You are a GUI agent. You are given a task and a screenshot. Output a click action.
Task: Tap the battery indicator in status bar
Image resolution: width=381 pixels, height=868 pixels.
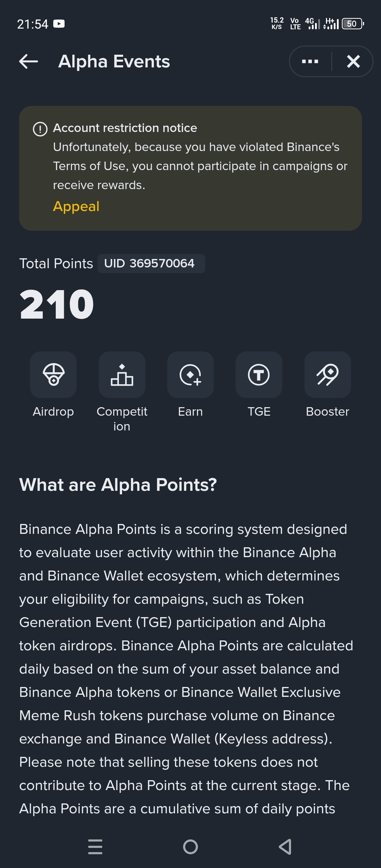[352, 24]
